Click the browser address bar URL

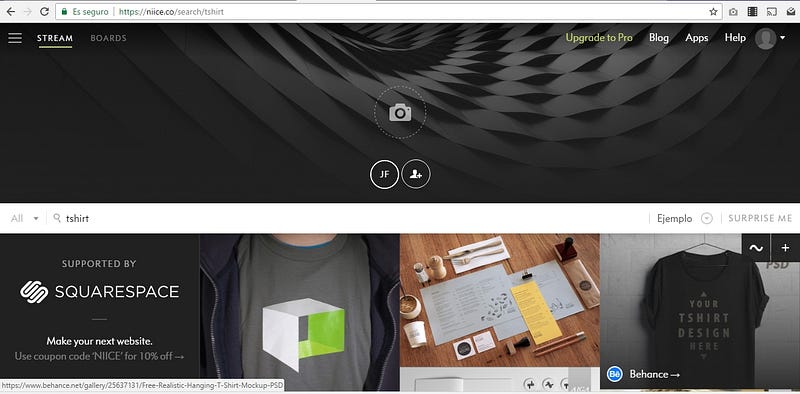pyautogui.click(x=171, y=11)
